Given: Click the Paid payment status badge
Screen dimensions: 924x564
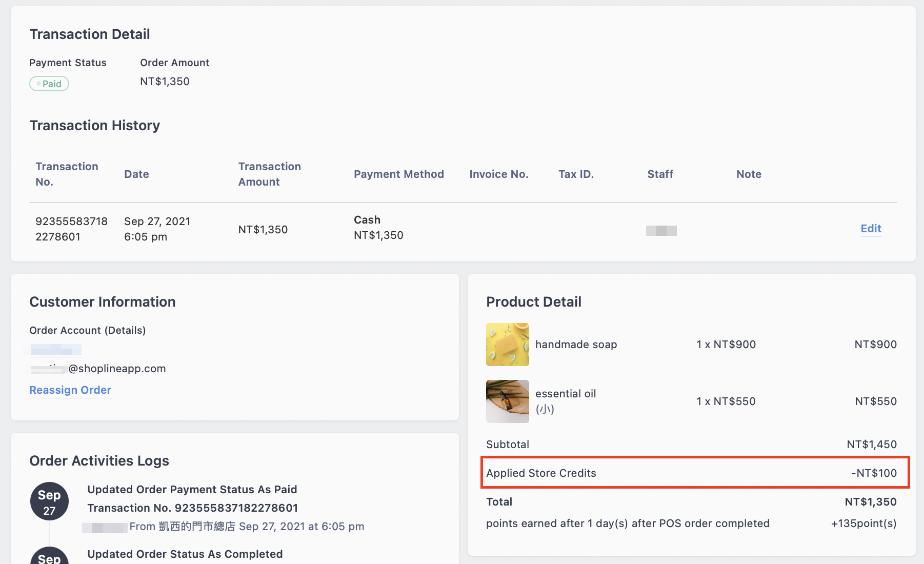Looking at the screenshot, I should click(49, 84).
